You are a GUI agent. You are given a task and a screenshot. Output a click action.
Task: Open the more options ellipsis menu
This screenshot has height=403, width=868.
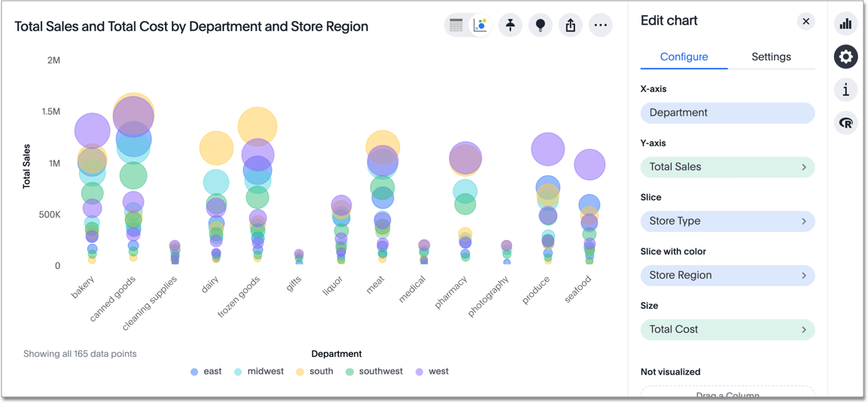click(600, 26)
